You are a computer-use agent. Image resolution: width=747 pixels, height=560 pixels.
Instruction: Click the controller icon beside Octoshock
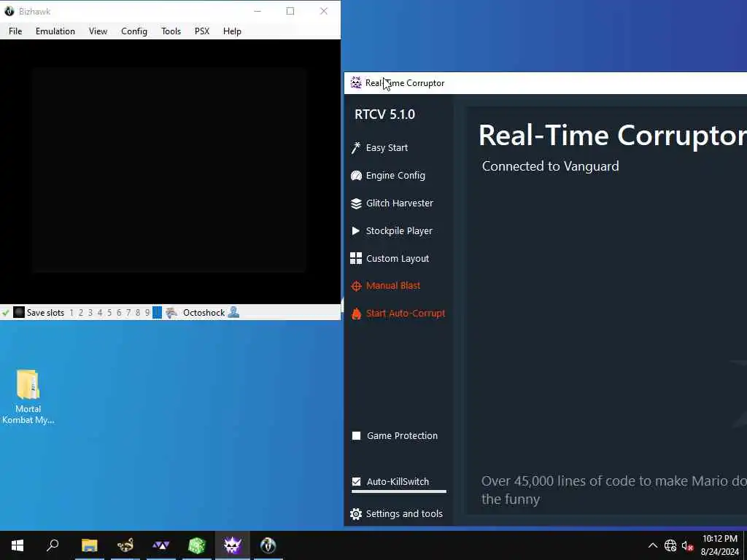171,312
